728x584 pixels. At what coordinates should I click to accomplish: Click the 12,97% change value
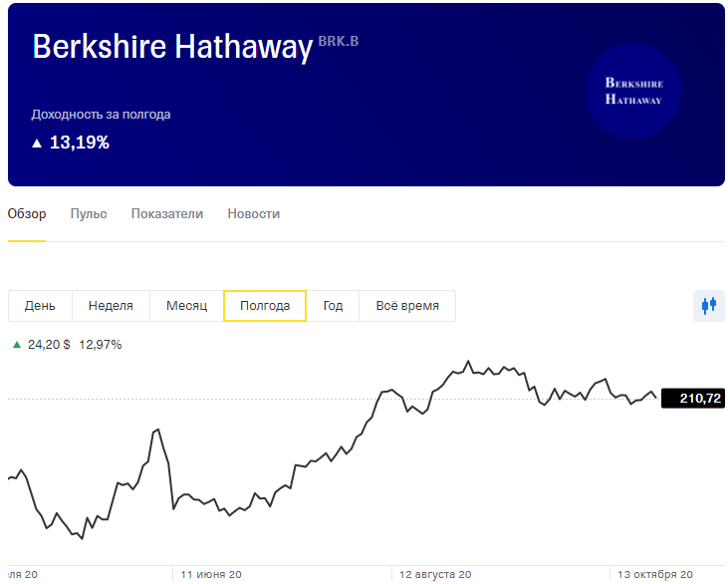click(x=101, y=345)
